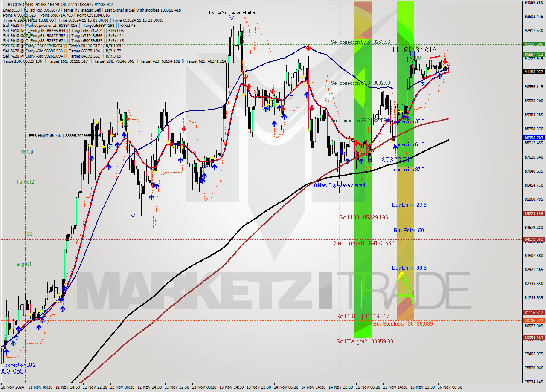Click the '12 Nov 14:30' time axis label

(150, 387)
